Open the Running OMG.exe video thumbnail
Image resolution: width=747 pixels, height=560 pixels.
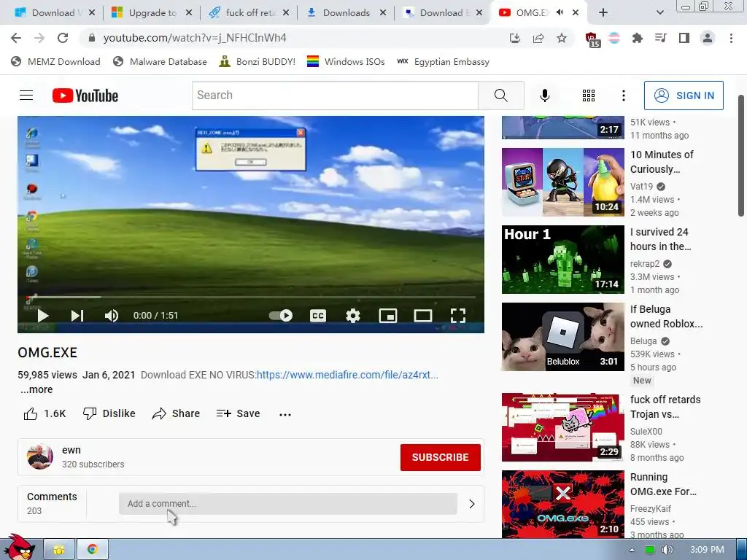pyautogui.click(x=562, y=505)
